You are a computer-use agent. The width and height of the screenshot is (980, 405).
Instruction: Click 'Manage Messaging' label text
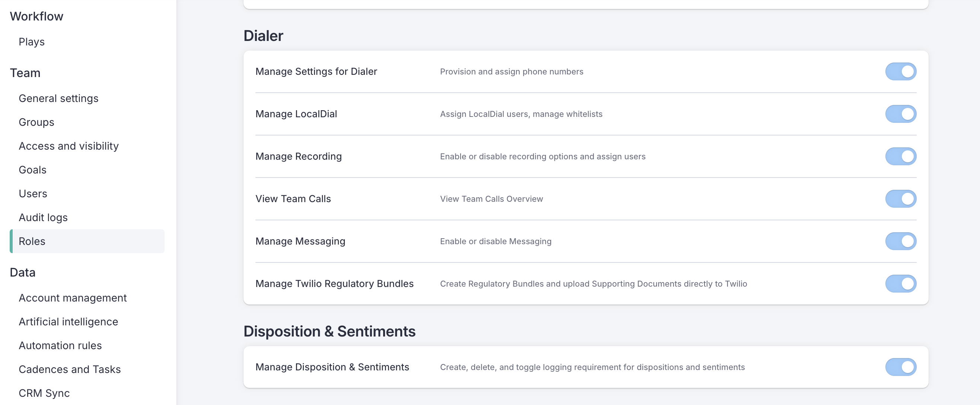(300, 241)
